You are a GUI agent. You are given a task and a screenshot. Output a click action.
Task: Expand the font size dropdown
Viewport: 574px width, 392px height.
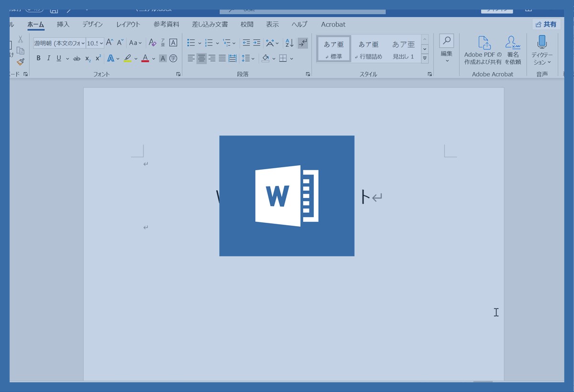coord(101,43)
